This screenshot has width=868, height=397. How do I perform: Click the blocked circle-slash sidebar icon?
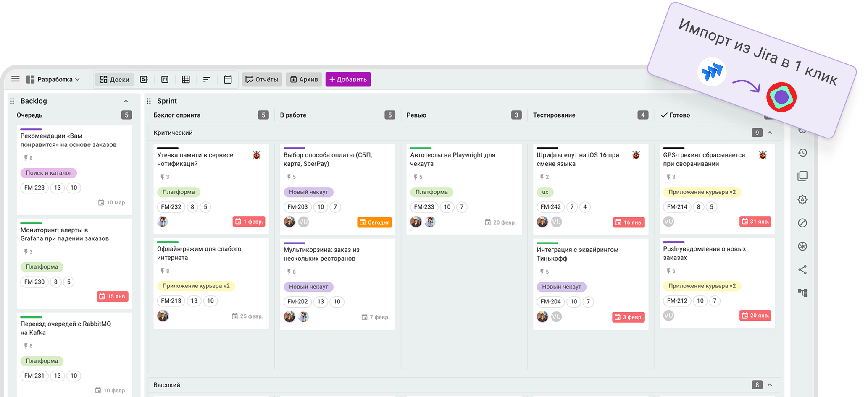pyautogui.click(x=802, y=223)
